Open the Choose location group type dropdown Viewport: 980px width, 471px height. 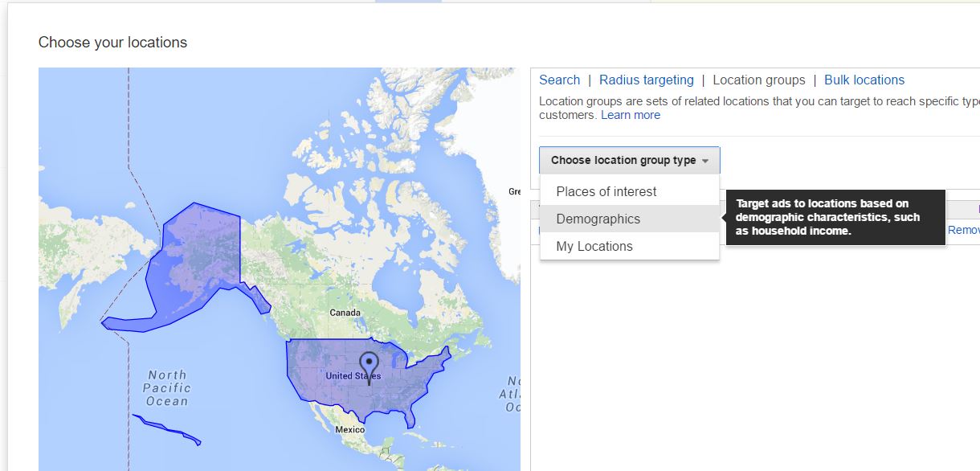tap(630, 160)
